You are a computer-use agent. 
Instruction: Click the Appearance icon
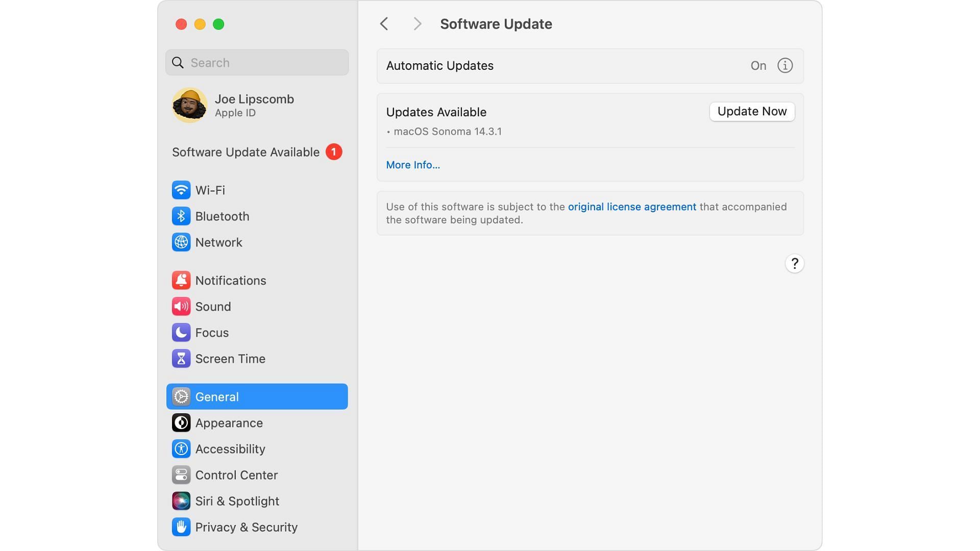[x=181, y=423]
